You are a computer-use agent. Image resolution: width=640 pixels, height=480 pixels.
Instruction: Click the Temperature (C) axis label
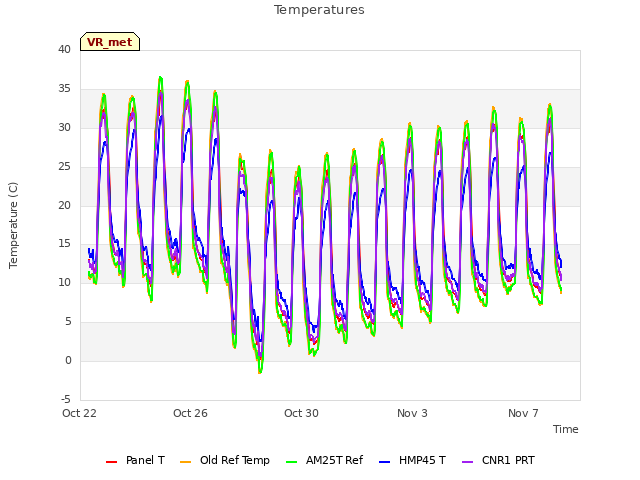[13, 225]
